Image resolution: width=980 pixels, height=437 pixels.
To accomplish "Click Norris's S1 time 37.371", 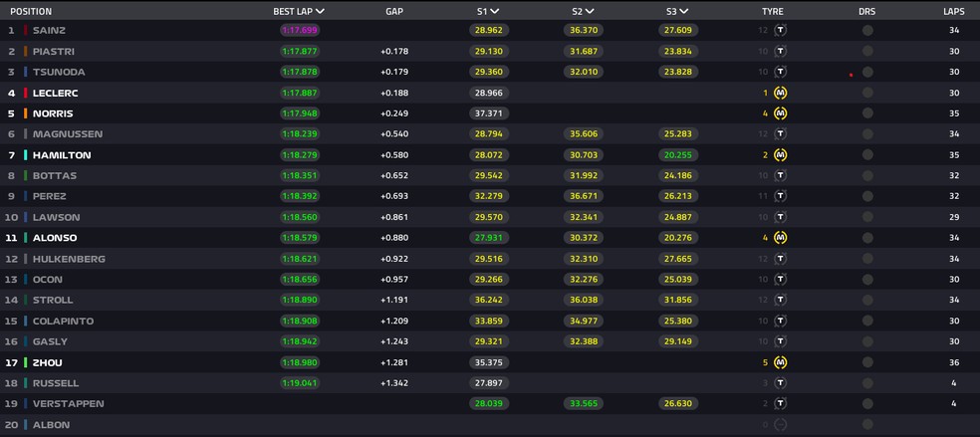I will pyautogui.click(x=489, y=113).
